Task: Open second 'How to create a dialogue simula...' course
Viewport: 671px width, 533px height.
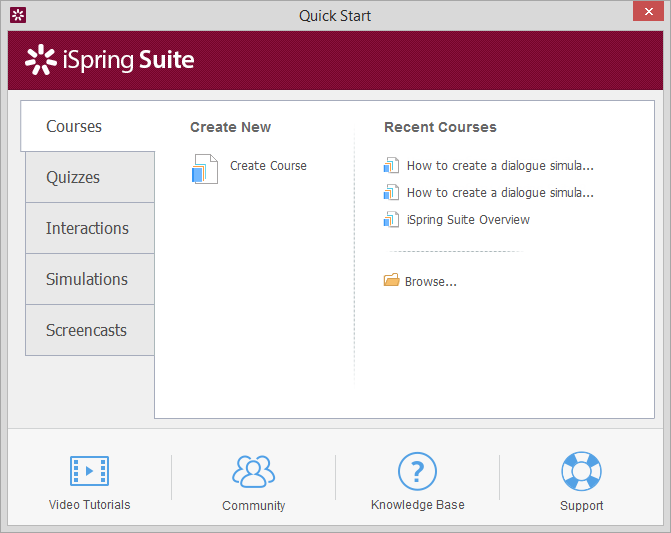Action: click(500, 192)
